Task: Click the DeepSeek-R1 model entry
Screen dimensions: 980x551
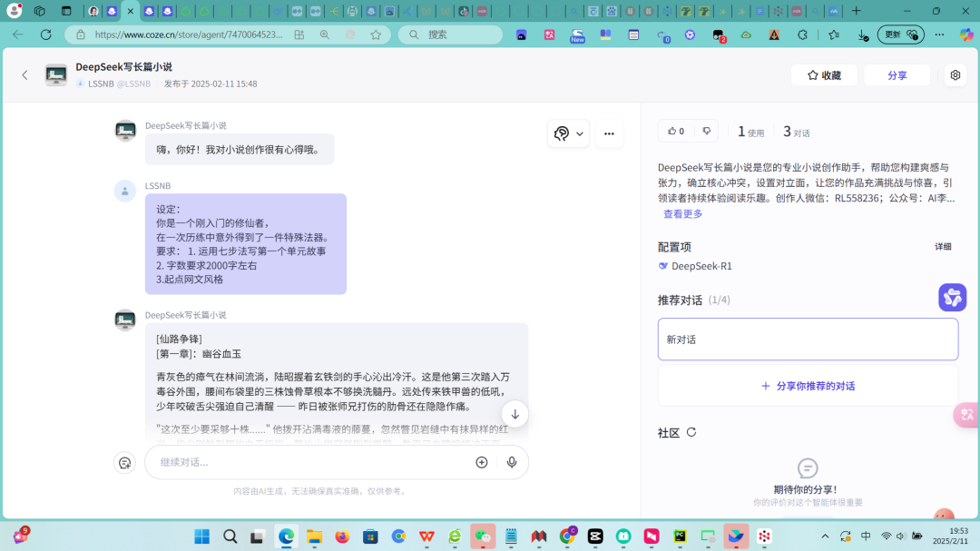Action: point(694,266)
